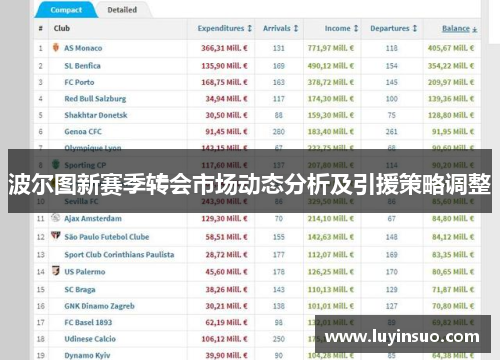Open the SL Benfica club link
This screenshot has width=500, height=362.
(82, 66)
